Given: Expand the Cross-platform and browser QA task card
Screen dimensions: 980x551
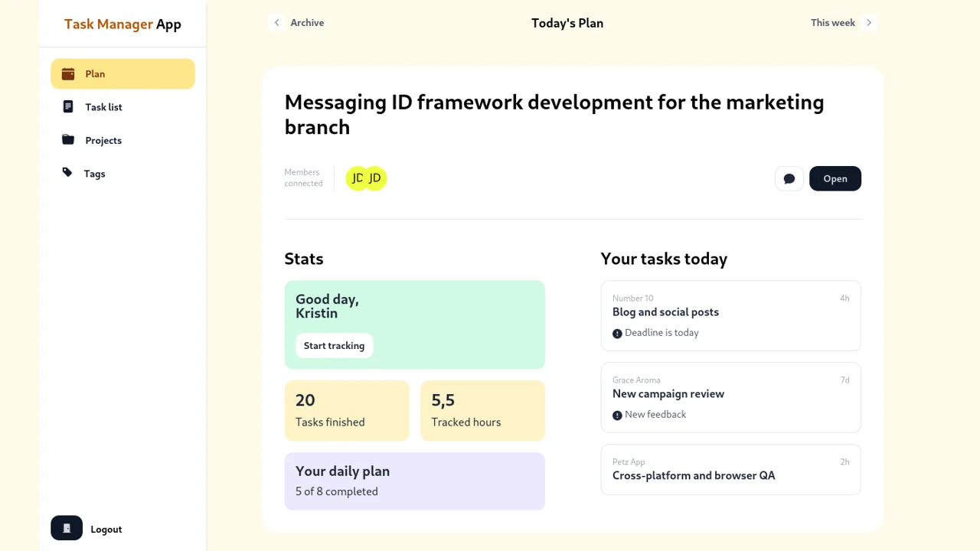Looking at the screenshot, I should (x=730, y=469).
